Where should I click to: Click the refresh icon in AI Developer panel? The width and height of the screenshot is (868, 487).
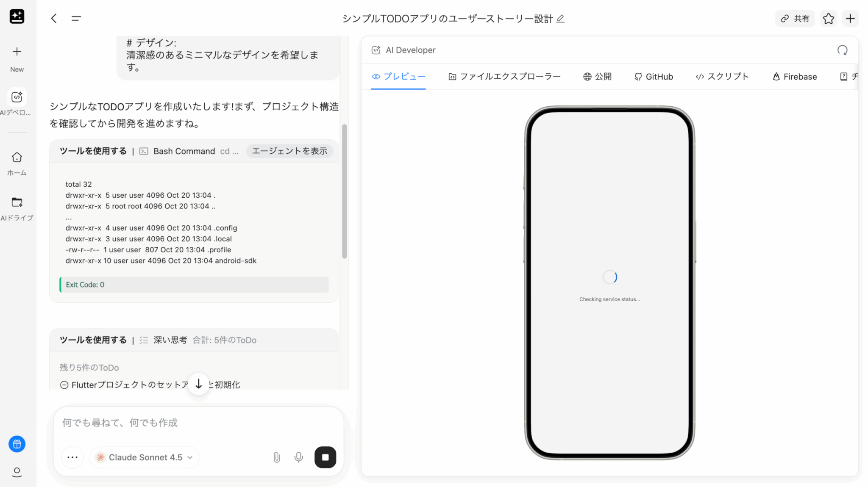(842, 50)
